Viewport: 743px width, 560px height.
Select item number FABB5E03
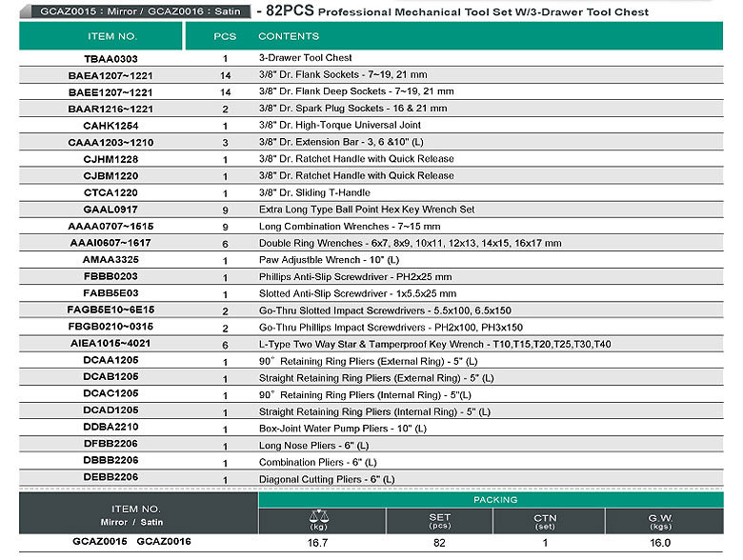click(110, 292)
